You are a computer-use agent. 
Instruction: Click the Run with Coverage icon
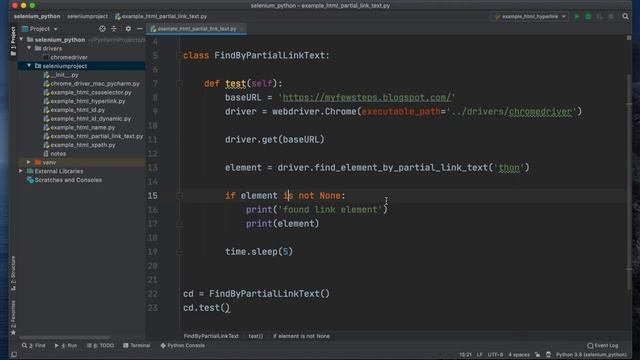click(x=599, y=16)
